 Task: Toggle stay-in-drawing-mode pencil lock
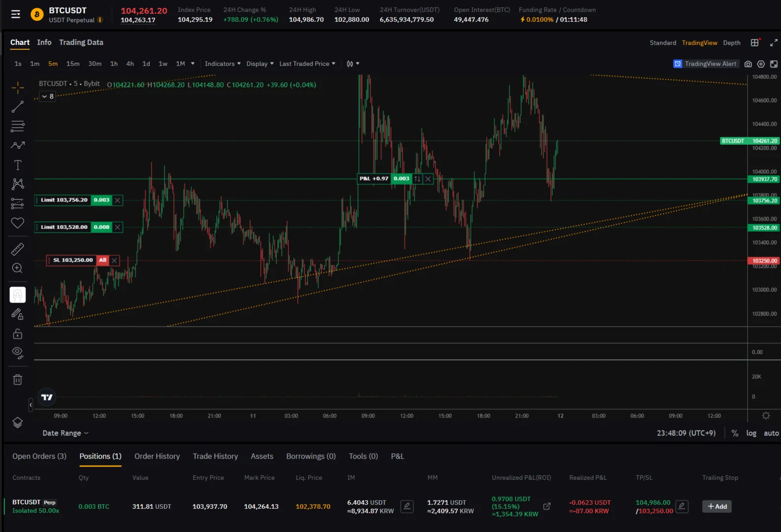click(18, 314)
